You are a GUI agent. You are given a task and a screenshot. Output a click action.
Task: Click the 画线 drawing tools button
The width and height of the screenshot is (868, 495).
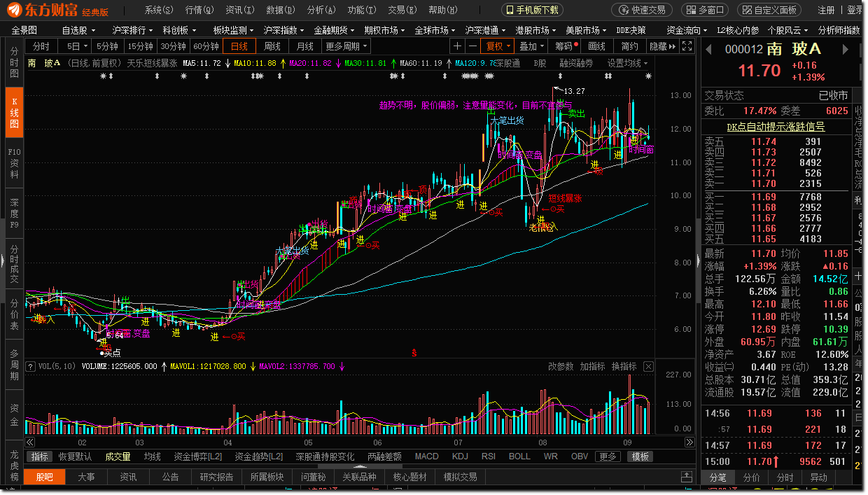[x=597, y=46]
